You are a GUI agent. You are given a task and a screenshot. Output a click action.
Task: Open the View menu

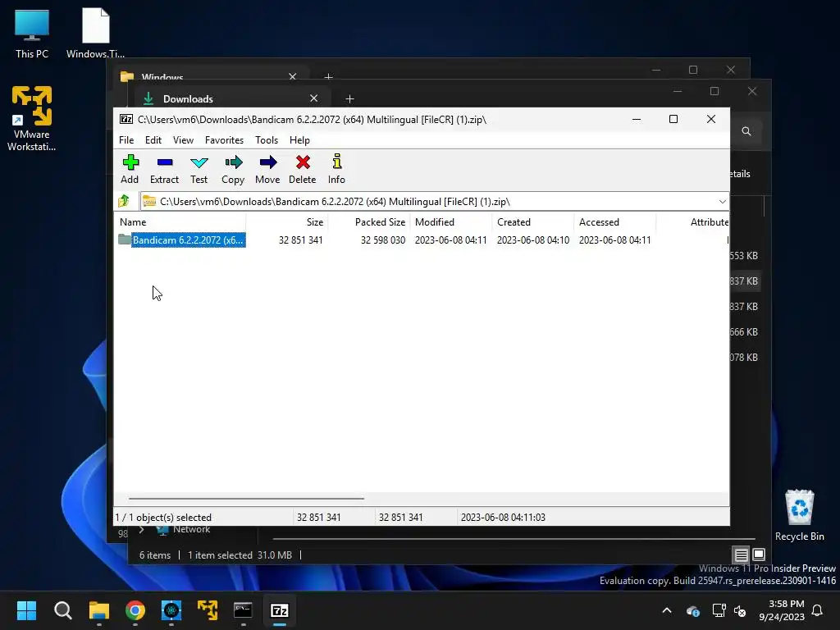pyautogui.click(x=183, y=139)
